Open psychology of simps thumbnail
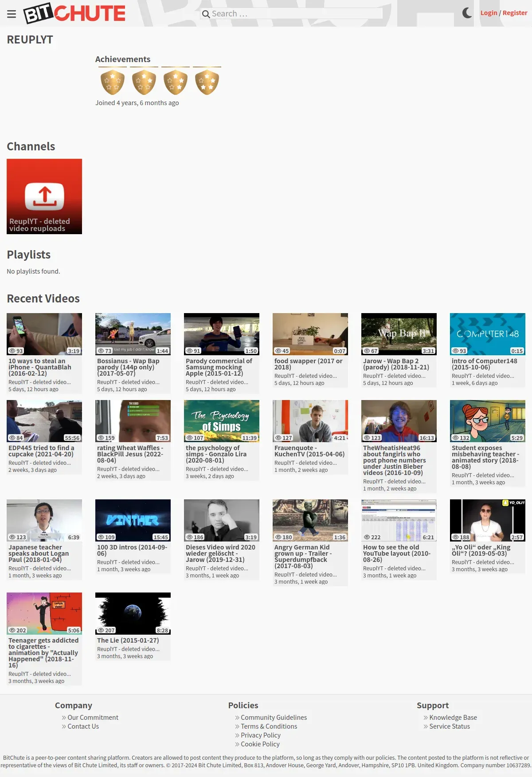This screenshot has width=532, height=777. coord(222,421)
